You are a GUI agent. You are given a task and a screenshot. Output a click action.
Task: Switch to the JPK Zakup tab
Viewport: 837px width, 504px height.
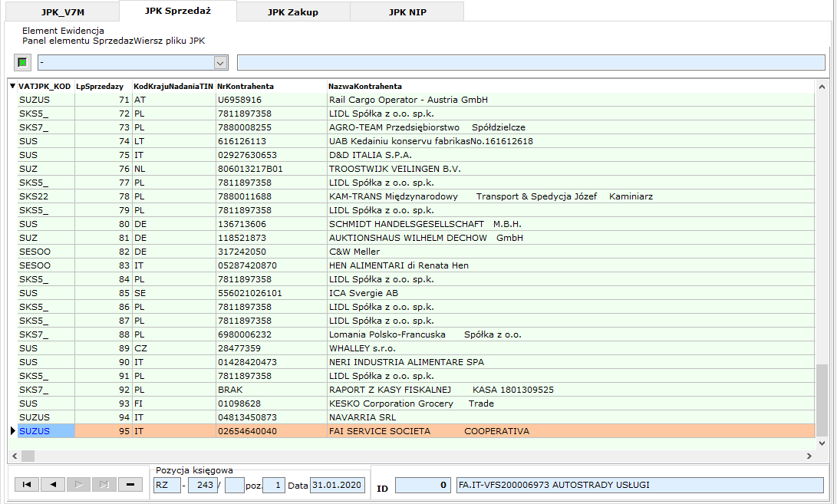(x=293, y=12)
